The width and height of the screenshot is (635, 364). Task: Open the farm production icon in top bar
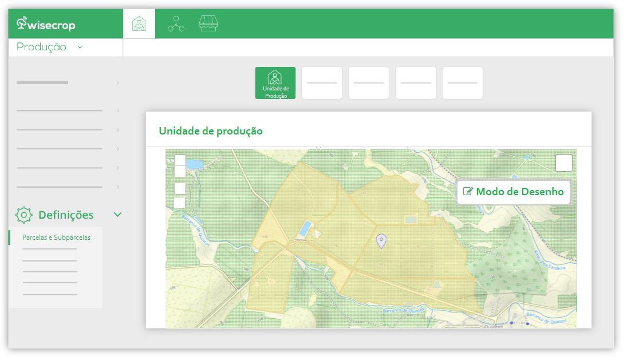[x=139, y=24]
